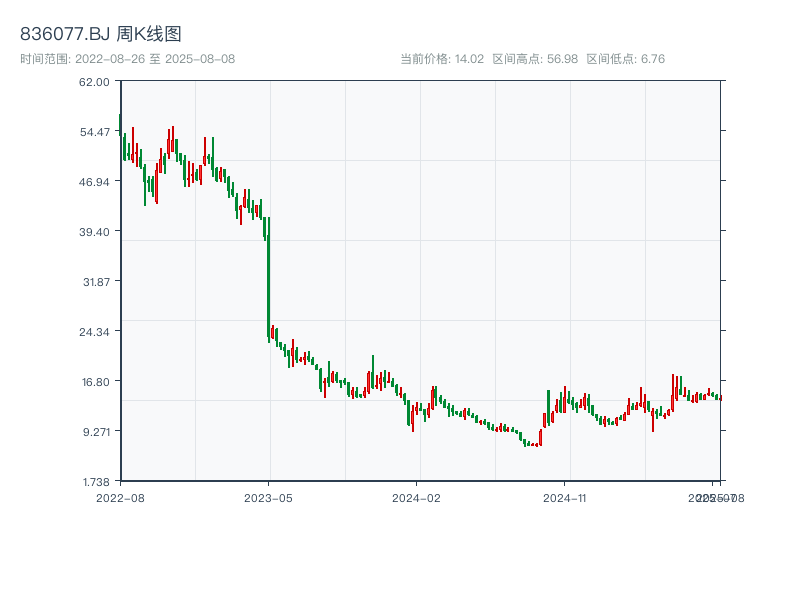
Task: Select the 时间范围 date range text
Action: tap(128, 59)
